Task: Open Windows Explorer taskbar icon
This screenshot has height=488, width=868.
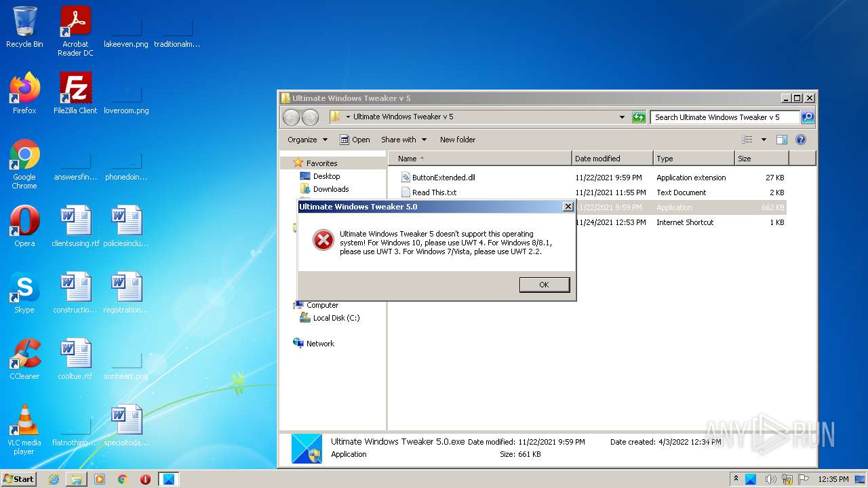Action: click(x=77, y=479)
